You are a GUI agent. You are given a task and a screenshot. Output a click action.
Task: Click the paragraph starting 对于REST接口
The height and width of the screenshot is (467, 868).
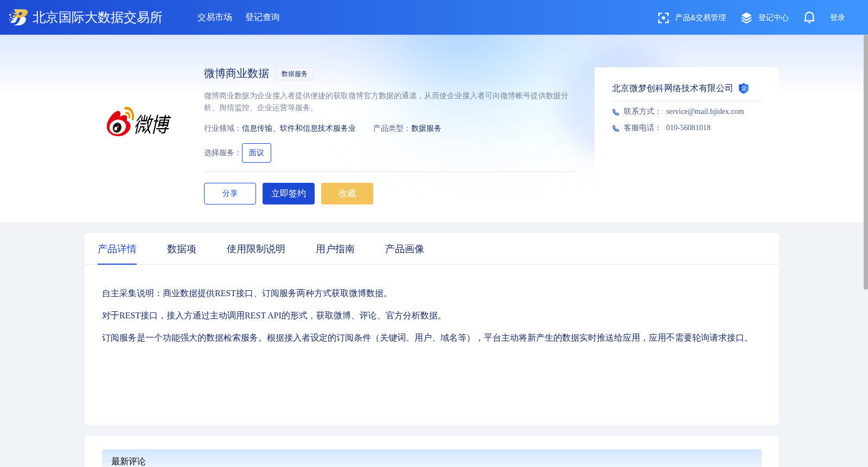[x=274, y=316]
